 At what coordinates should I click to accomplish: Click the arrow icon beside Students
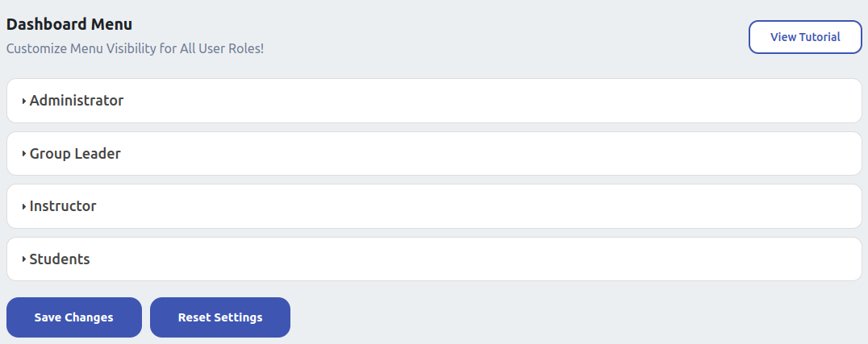[x=24, y=259]
